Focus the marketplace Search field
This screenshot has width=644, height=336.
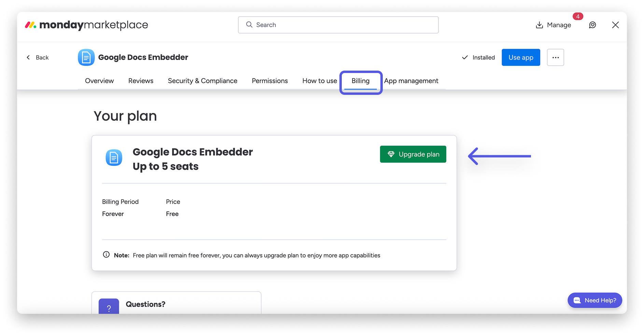pos(338,25)
